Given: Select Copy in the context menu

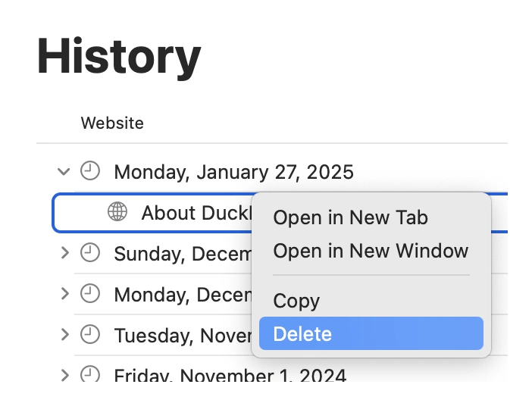Looking at the screenshot, I should coord(296,301).
